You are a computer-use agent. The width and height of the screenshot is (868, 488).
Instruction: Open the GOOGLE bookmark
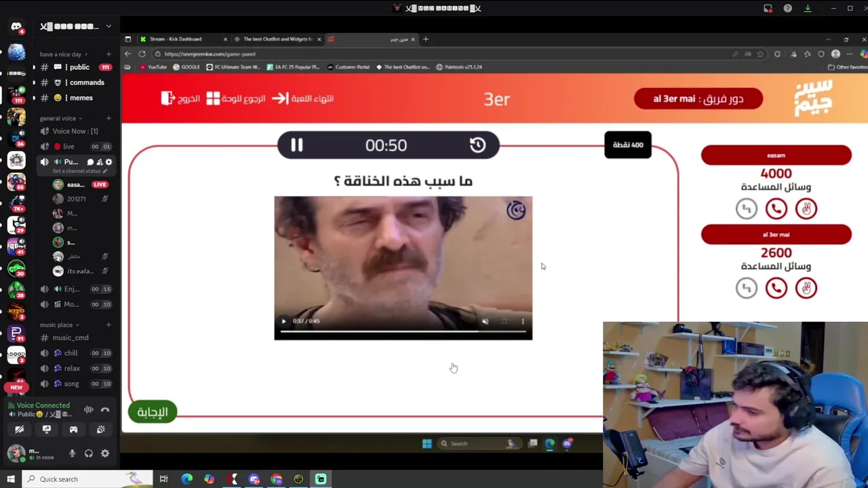[186, 67]
